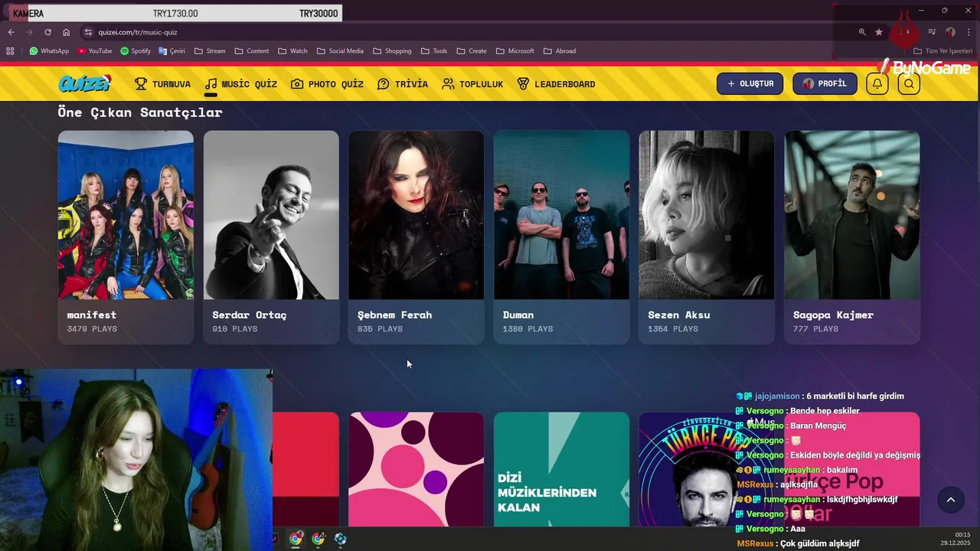Click '1354 PLAYS' under Sezen Aksu
The width and height of the screenshot is (980, 551).
click(x=673, y=329)
